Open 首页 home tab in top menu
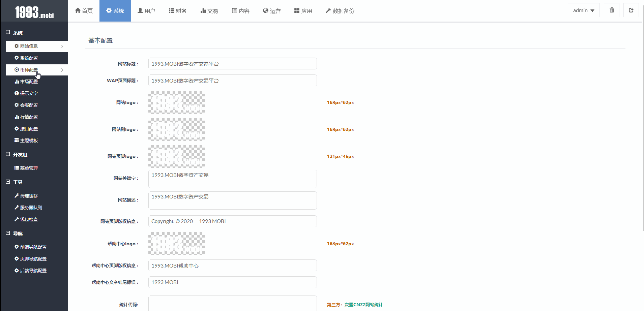Viewport: 644px width, 311px height. click(84, 11)
